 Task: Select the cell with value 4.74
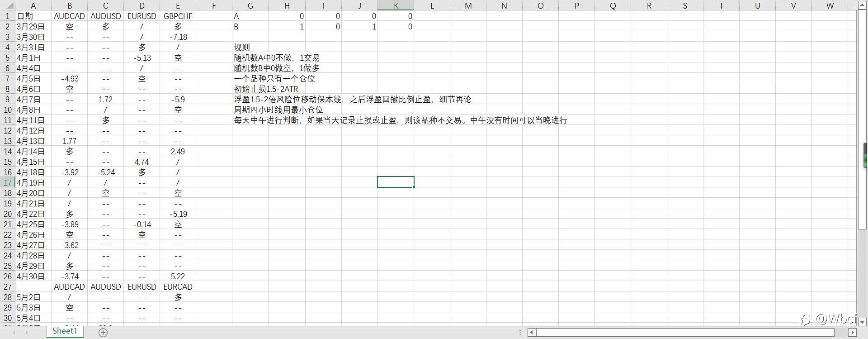pos(142,162)
